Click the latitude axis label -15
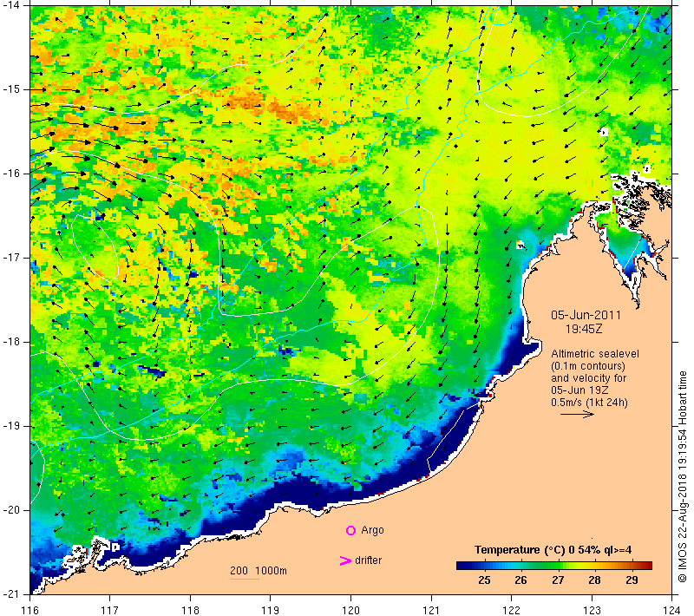Viewport: 694px width, 616px height. [11, 89]
